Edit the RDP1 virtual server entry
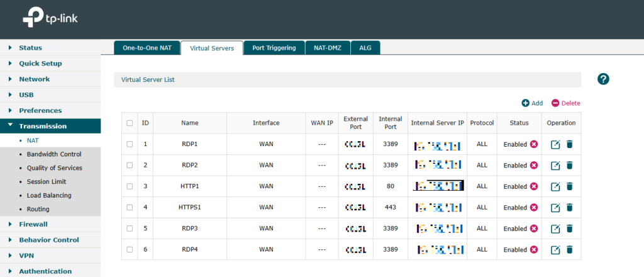The height and width of the screenshot is (277, 644). point(555,145)
